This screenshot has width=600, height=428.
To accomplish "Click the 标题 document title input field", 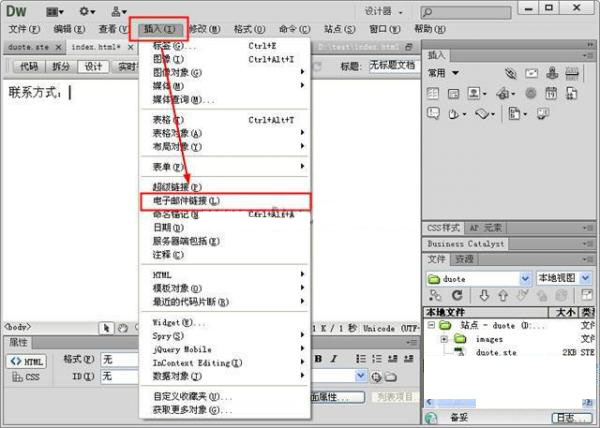I will click(392, 67).
